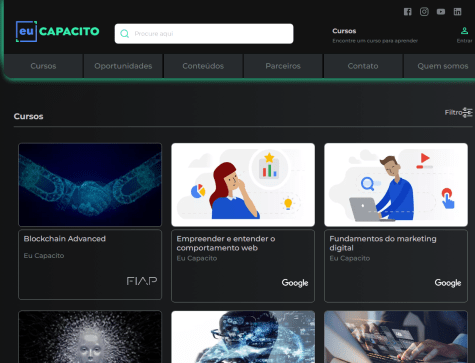Click Google logo on Empreender card

click(x=295, y=283)
